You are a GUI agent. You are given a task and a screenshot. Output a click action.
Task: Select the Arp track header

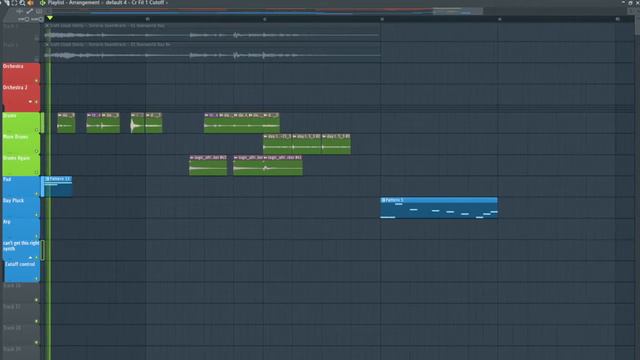(x=21, y=229)
